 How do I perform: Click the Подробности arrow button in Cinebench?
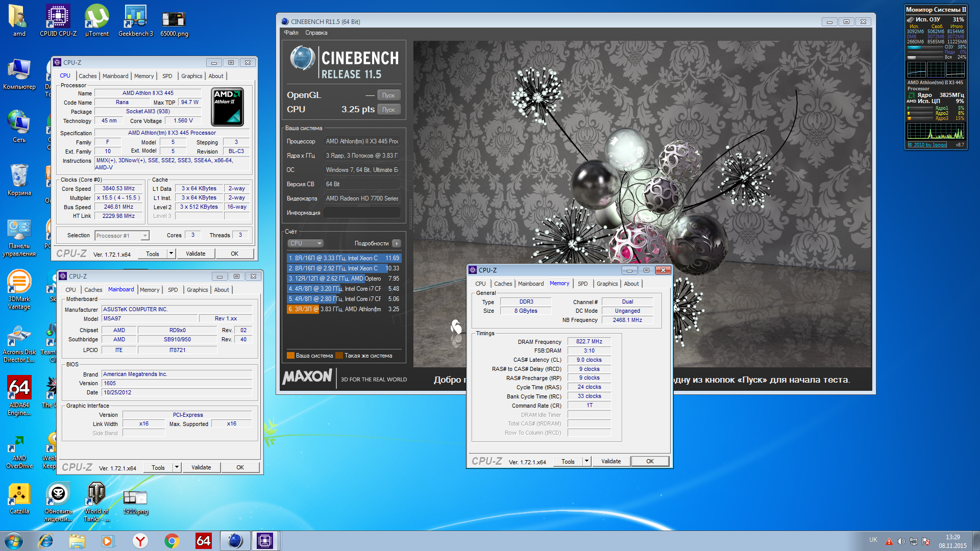[x=397, y=243]
